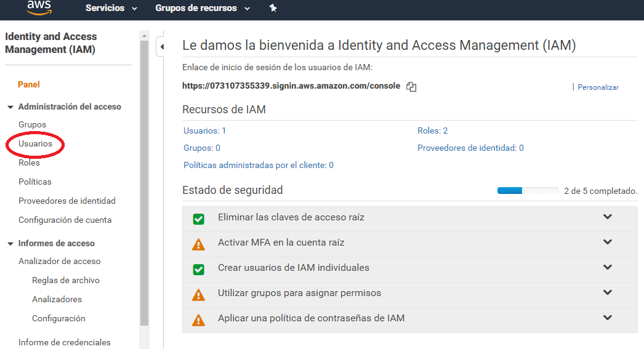Viewport: 644px width, 349px height.
Task: Select the sign-in URL text
Action: [291, 86]
